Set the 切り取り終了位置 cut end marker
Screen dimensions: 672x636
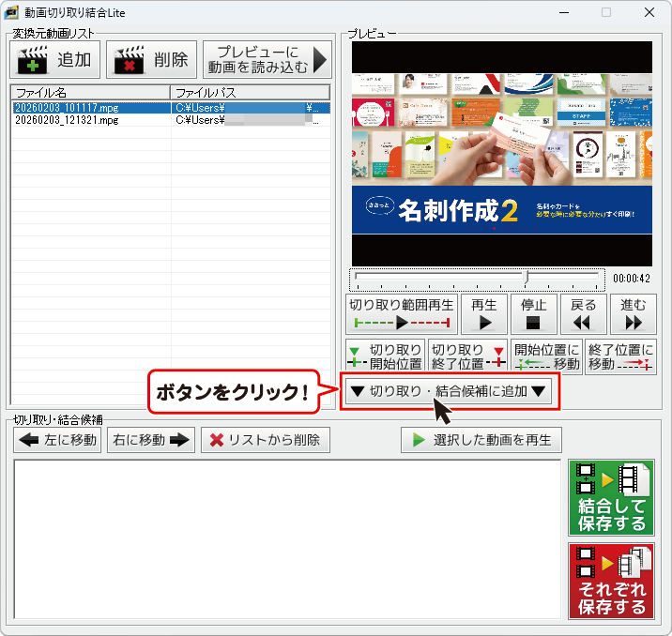[x=466, y=357]
